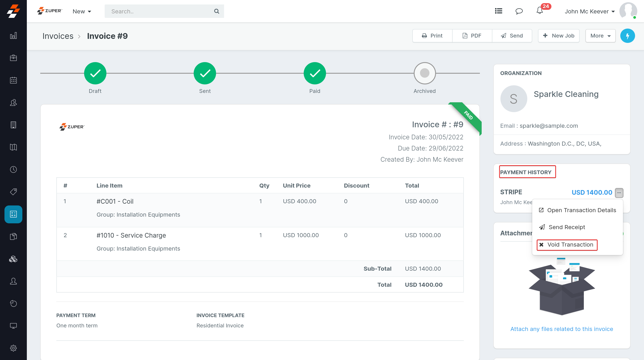Click the list view icon in header
Viewport: 644px width, 360px height.
(498, 11)
